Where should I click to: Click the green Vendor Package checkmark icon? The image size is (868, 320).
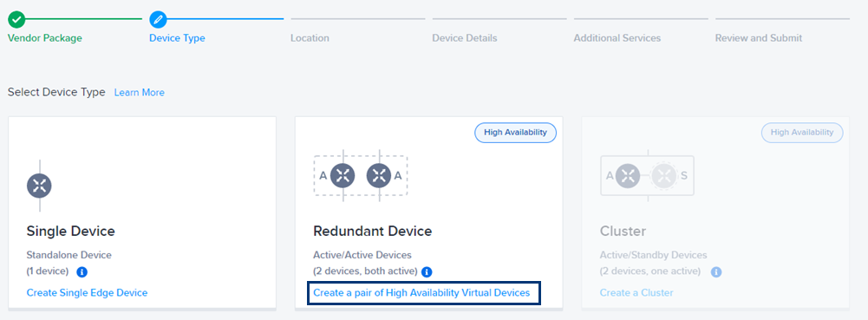pos(16,19)
